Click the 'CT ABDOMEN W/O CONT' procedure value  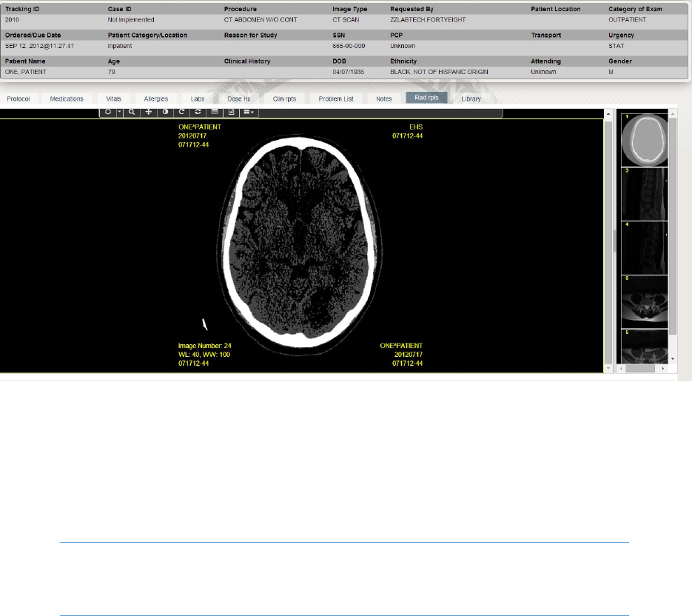[261, 20]
